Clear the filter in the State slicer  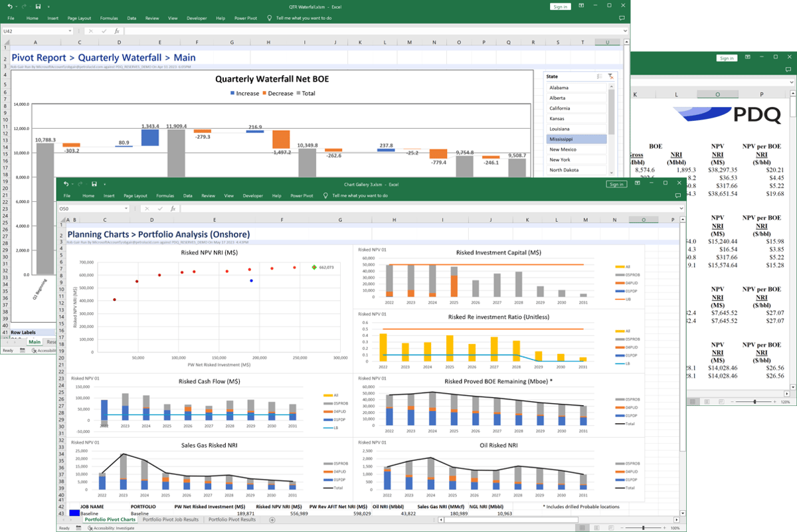[612, 76]
